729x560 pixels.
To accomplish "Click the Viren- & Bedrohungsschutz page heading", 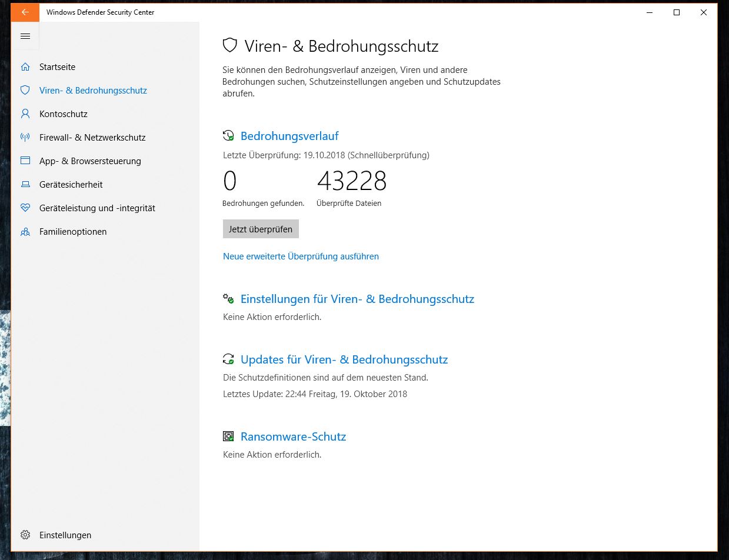I will pos(341,46).
